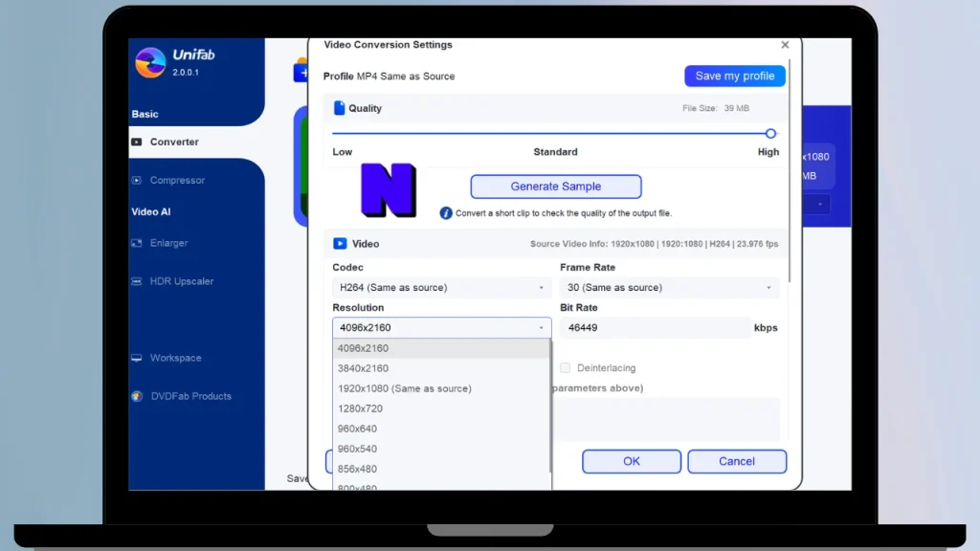Toggle the Deinterlacing checkbox
This screenshot has height=551, width=980.
[x=565, y=368]
